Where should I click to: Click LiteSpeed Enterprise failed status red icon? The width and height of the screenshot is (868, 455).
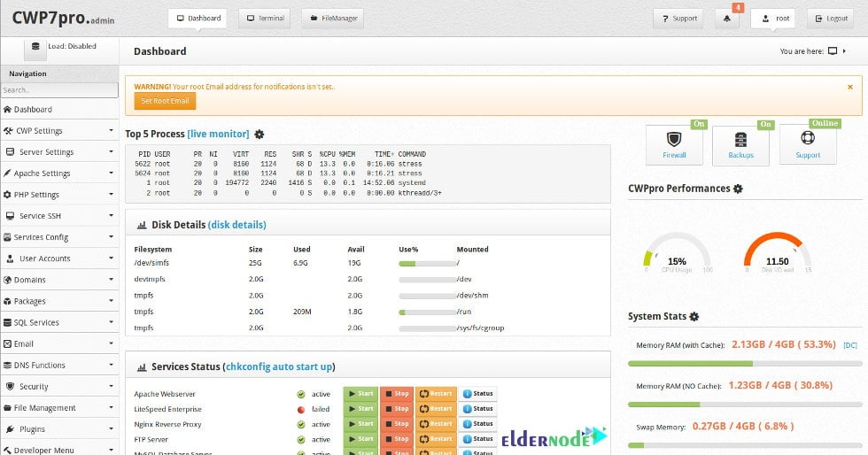301,410
